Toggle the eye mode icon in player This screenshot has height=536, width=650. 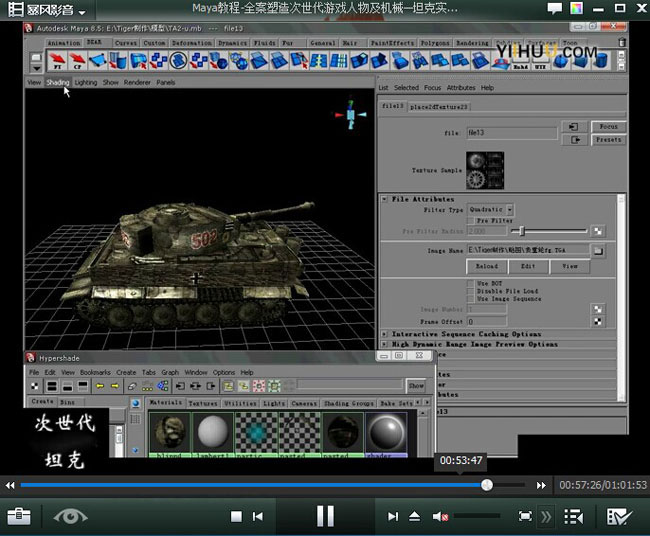tap(70, 517)
